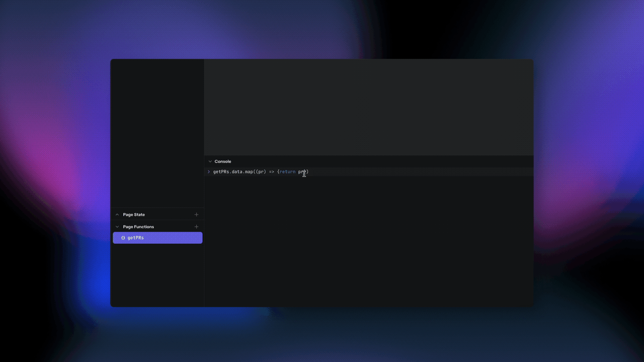Collapse the Page Functions section
The height and width of the screenshot is (362, 644).
coord(116,226)
